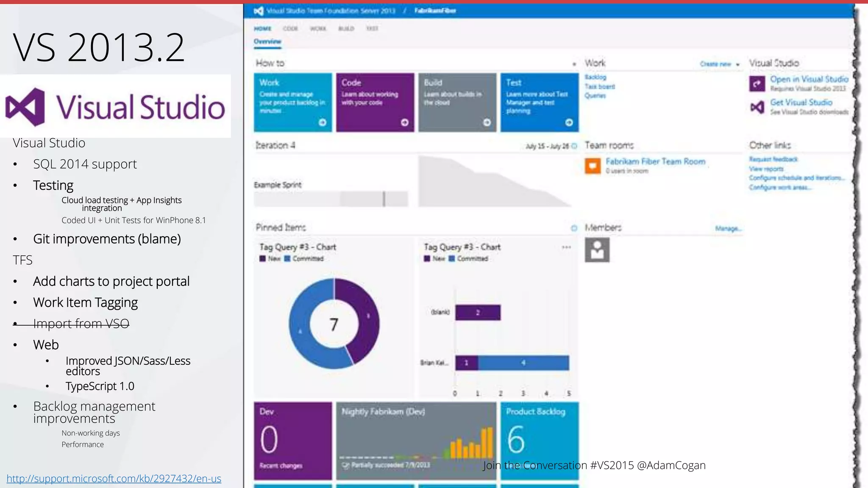Open the Product Backlog tile

tap(540, 441)
